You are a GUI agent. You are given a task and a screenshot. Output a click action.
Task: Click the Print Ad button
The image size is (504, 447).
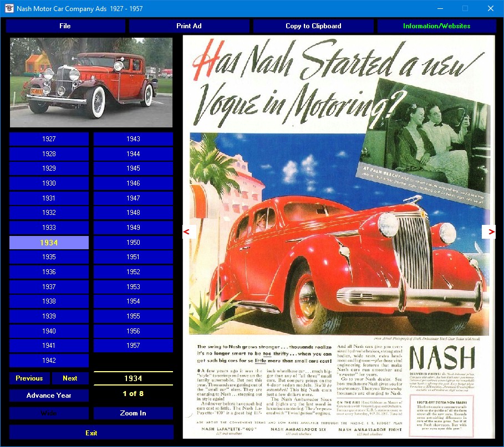click(189, 26)
